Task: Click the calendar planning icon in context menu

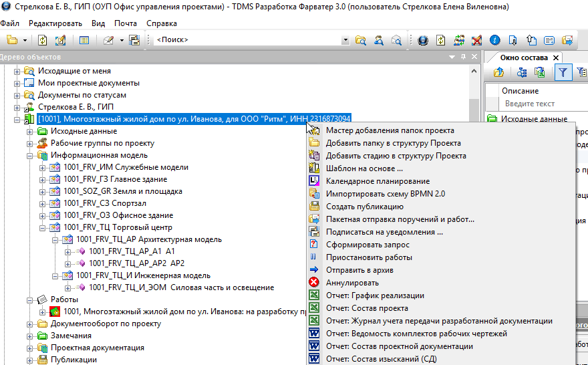Action: (x=314, y=181)
